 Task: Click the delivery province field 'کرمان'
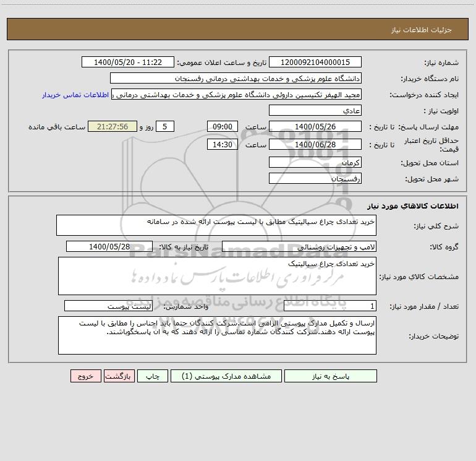315,162
